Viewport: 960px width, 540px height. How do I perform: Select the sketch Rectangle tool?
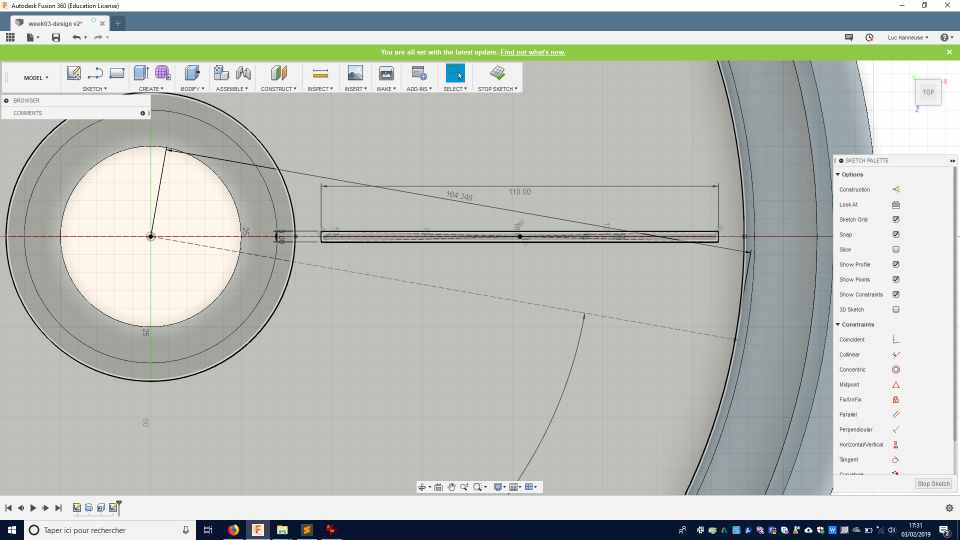point(117,73)
